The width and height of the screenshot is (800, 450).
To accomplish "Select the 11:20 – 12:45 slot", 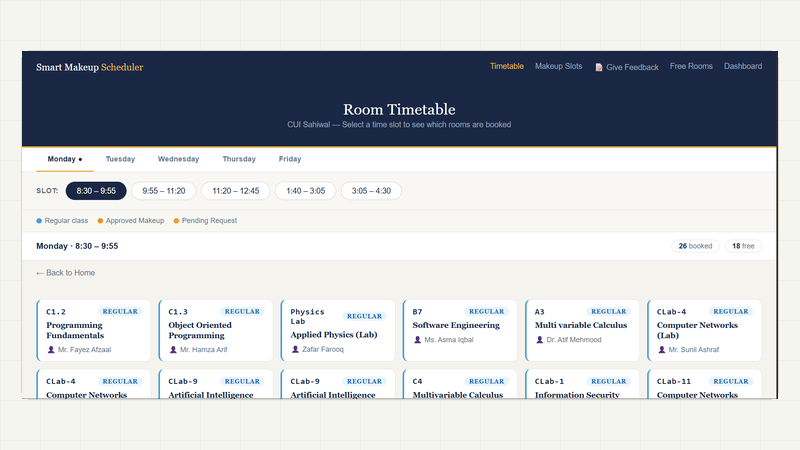I will (236, 191).
